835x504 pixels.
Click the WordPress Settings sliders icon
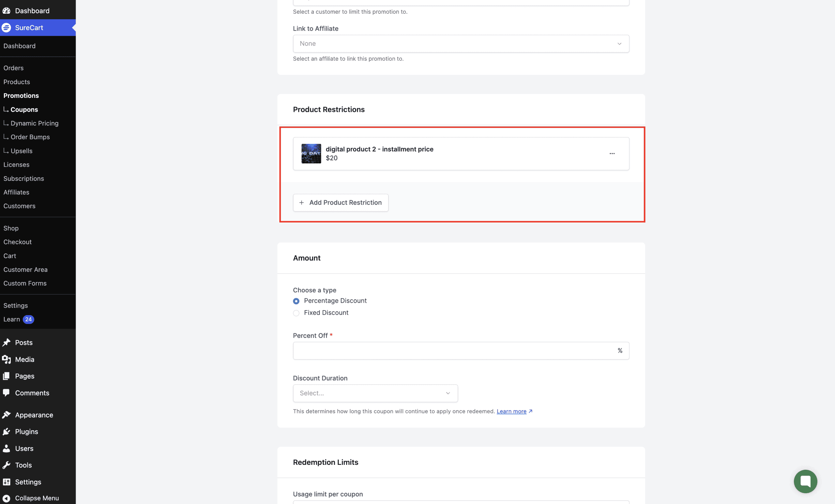click(6, 482)
